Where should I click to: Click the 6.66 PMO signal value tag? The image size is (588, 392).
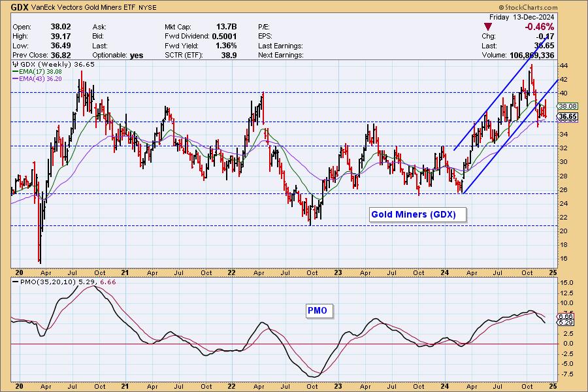566,316
